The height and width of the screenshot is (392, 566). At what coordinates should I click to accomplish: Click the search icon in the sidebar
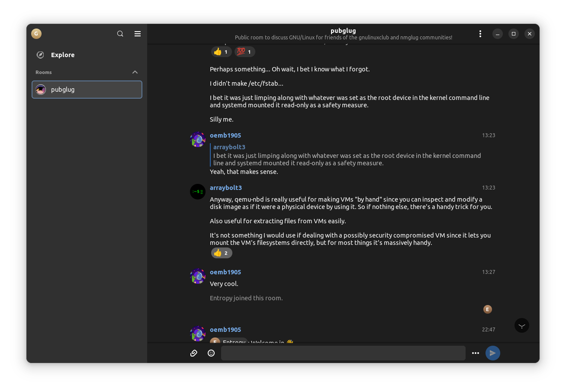point(120,33)
